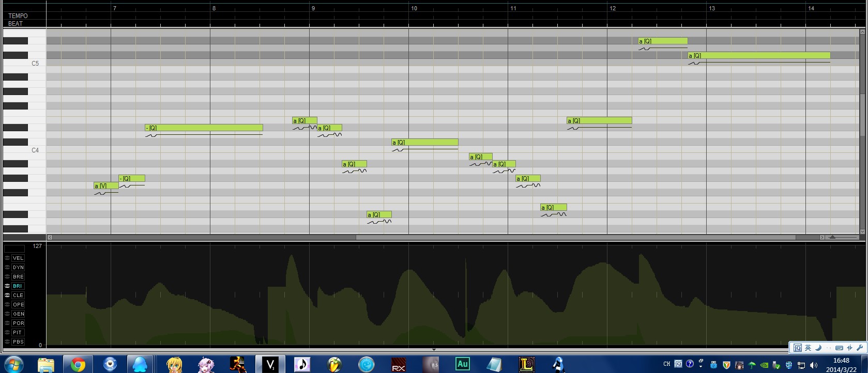The width and height of the screenshot is (868, 373).
Task: Select the POR parameter button
Action: pos(18,323)
